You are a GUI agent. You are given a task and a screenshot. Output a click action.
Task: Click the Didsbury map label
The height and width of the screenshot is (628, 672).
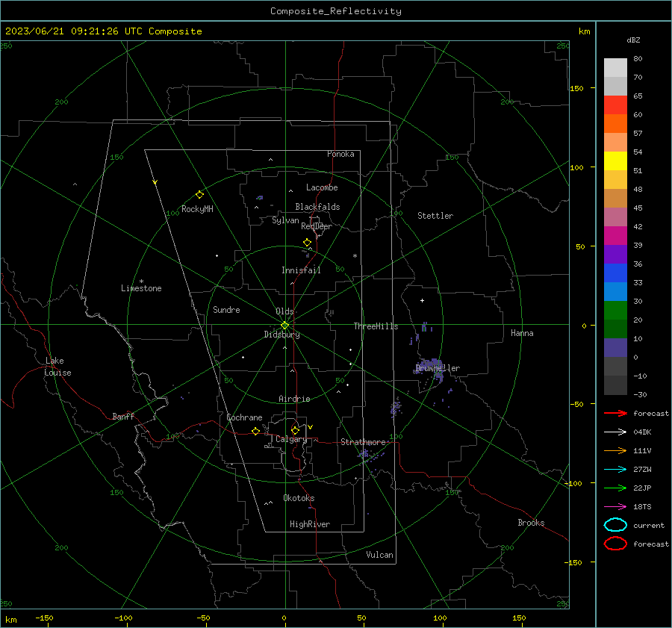point(281,335)
